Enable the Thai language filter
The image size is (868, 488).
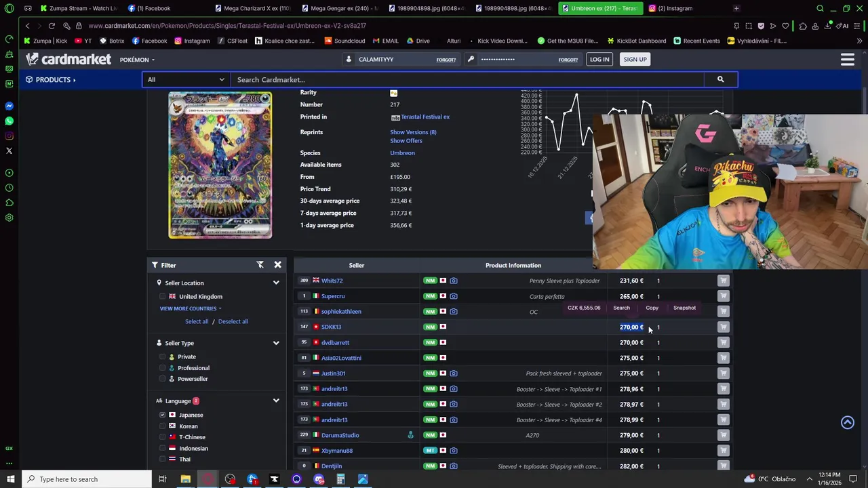[x=162, y=460]
